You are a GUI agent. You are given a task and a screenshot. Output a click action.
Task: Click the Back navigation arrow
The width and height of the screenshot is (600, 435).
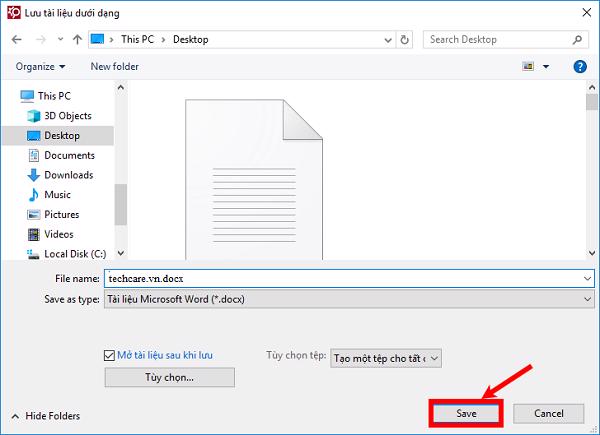pos(16,40)
